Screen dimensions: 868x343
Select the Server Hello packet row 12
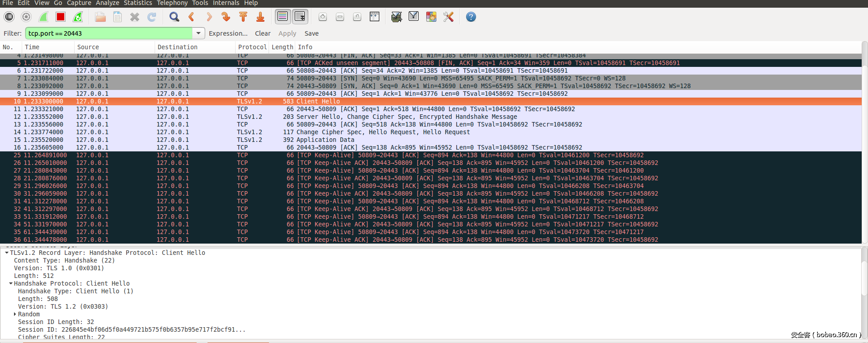[407, 117]
